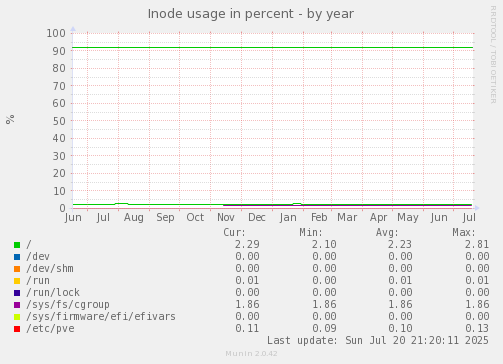Click the 'Last update: Sun Jul 20 21:20:11 2025' text

378,340
